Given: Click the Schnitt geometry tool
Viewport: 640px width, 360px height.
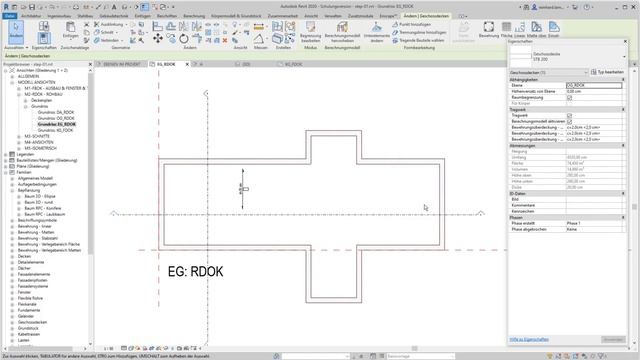Looking at the screenshot, I should pos(104,32).
